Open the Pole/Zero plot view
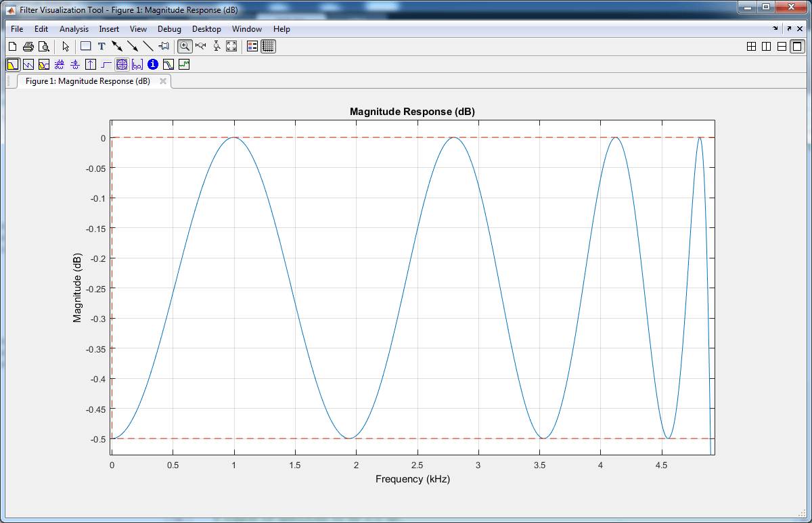812x523 pixels. tap(122, 65)
